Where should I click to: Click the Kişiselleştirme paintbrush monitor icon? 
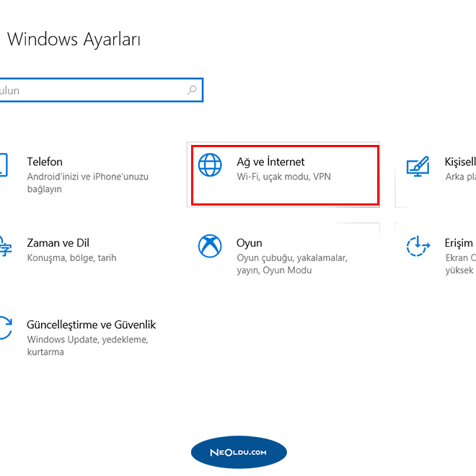click(418, 167)
